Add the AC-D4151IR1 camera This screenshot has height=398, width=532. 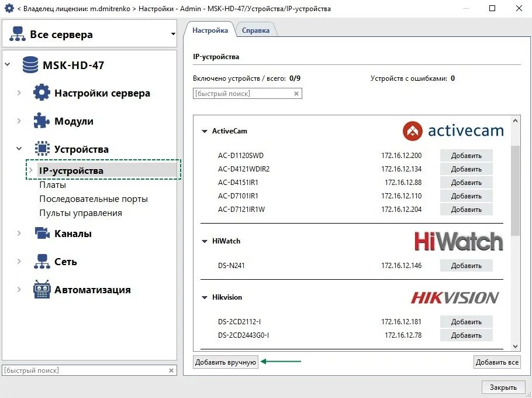[466, 183]
